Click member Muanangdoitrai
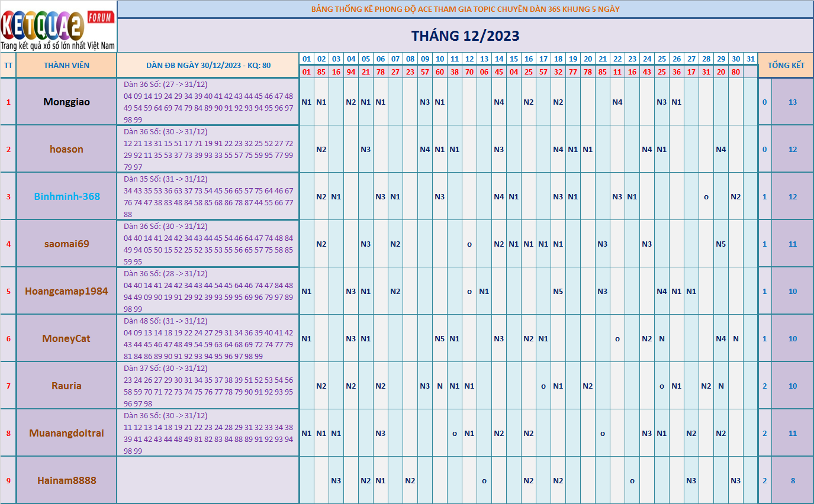Screen dimensions: 814x504 click(x=66, y=433)
